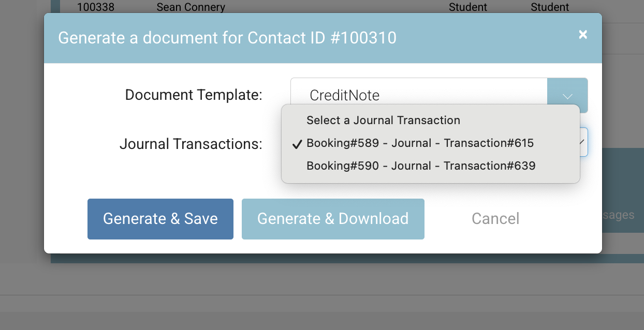Click the X to close the dialog
This screenshot has height=330, width=644.
click(583, 35)
